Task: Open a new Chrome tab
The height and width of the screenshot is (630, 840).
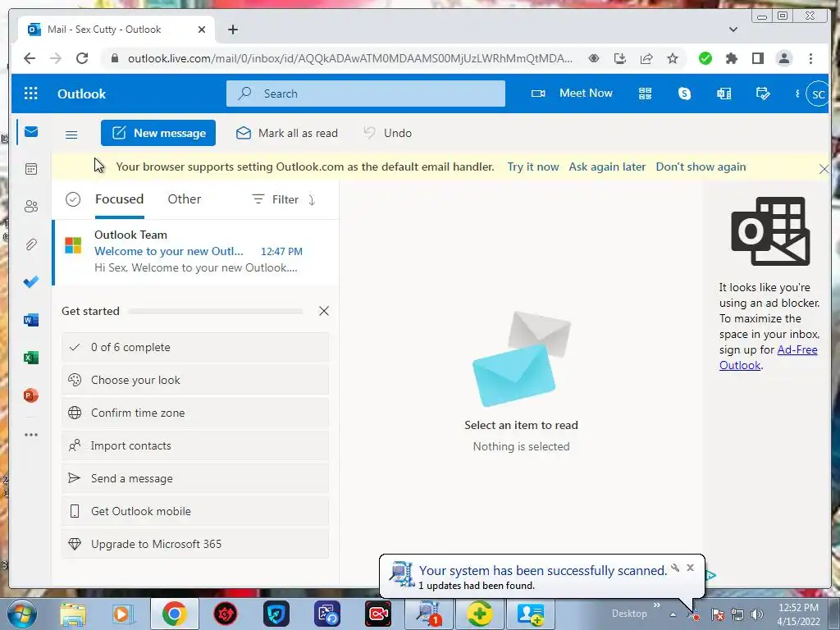Action: [x=232, y=30]
